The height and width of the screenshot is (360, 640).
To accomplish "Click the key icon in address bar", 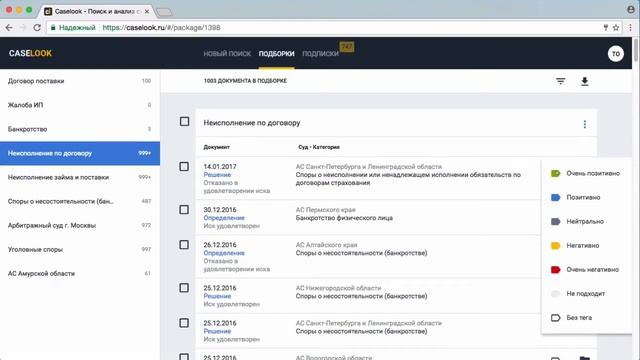I will [606, 27].
